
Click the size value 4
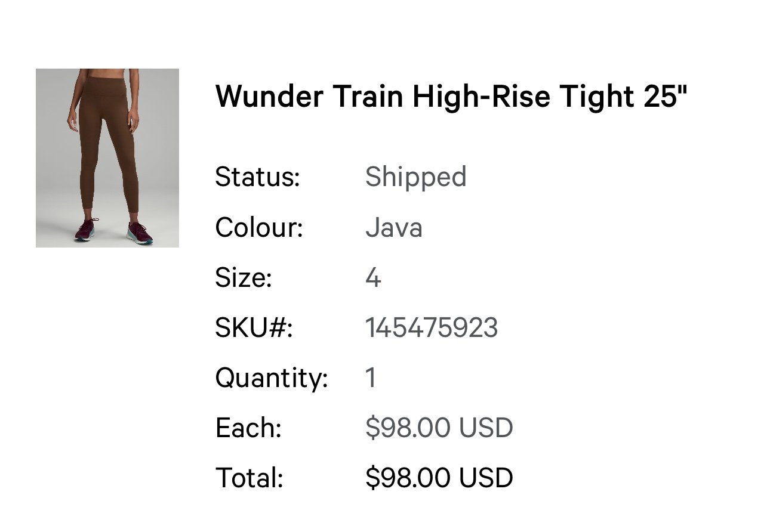373,278
